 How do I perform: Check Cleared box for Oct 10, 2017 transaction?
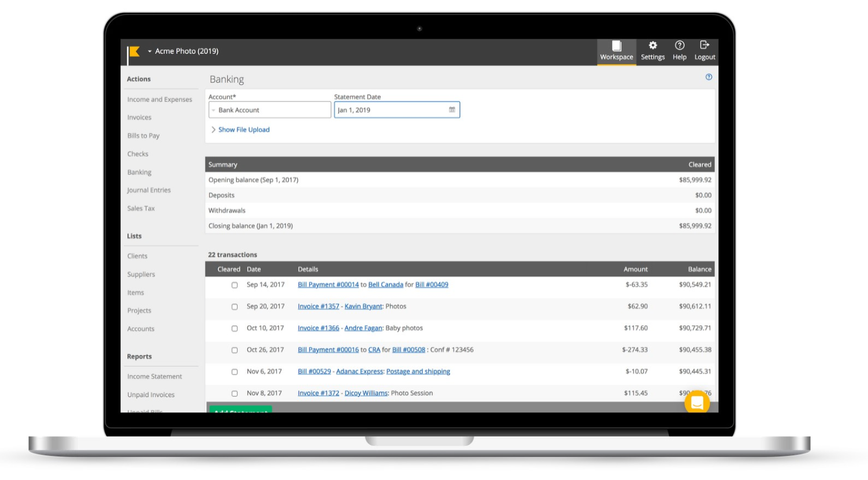point(235,328)
